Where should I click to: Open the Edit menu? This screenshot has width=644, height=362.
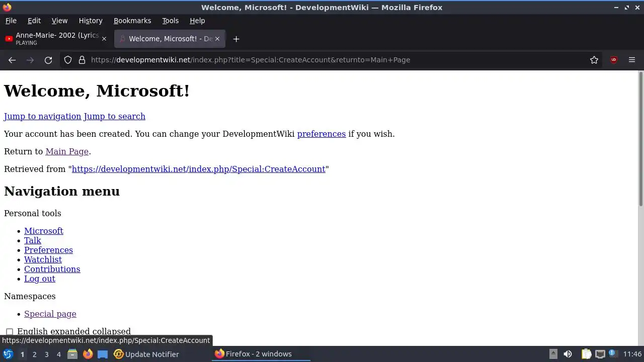click(x=34, y=21)
